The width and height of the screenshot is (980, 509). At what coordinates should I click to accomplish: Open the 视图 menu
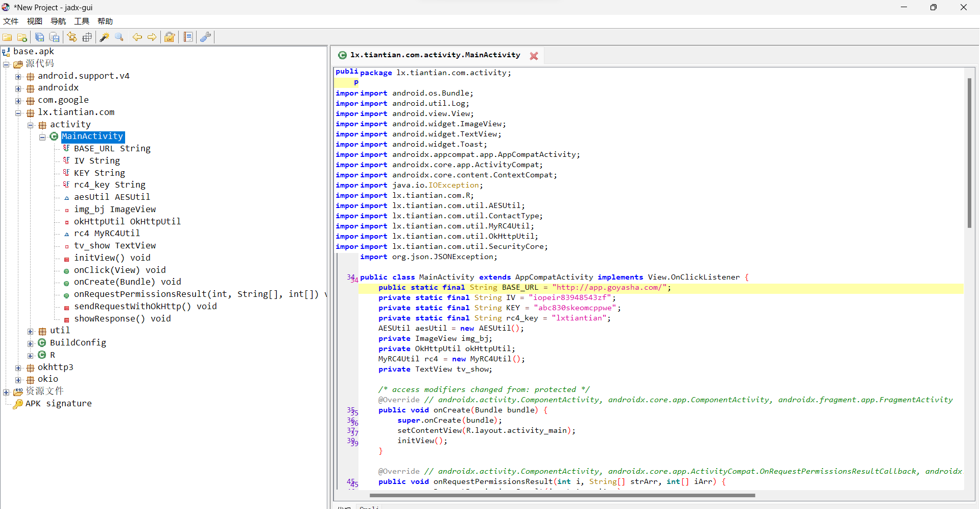click(x=34, y=21)
